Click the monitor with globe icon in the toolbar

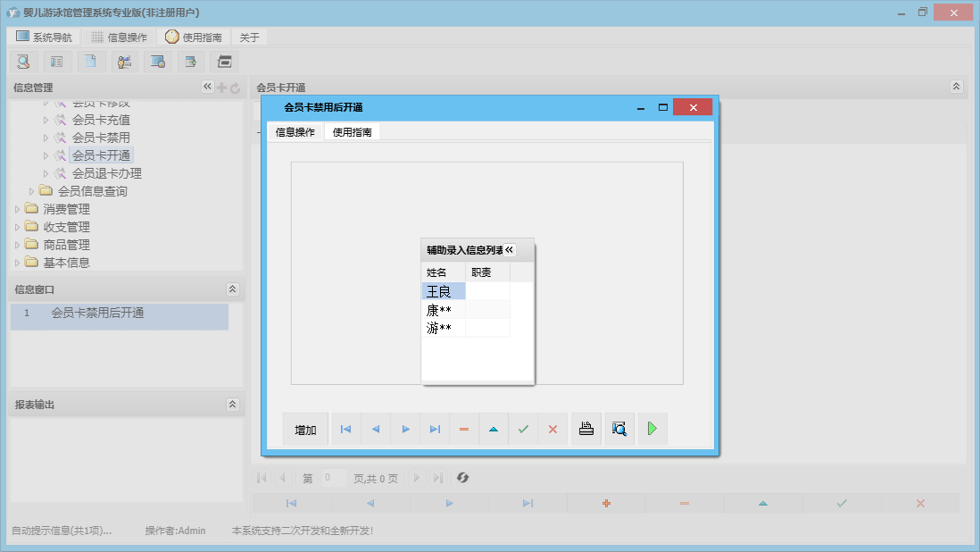point(157,62)
